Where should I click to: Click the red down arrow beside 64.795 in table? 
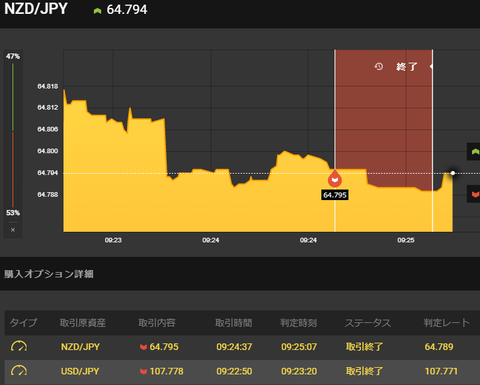[x=143, y=347]
